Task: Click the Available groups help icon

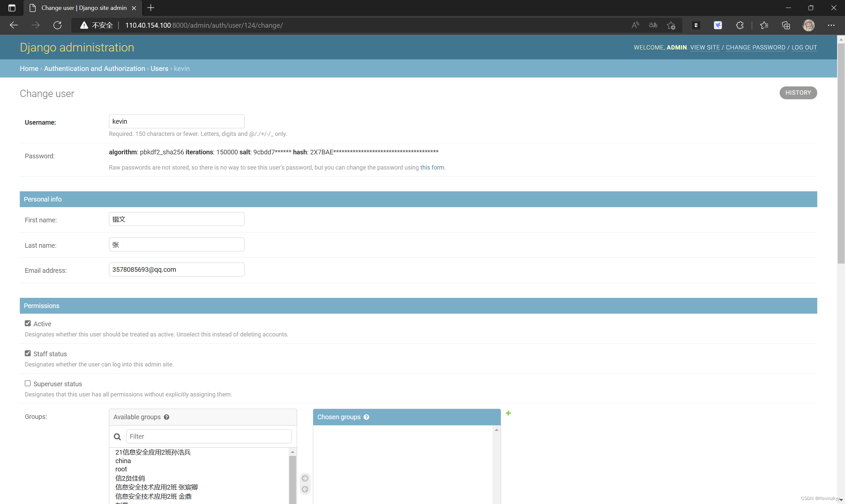Action: point(166,417)
